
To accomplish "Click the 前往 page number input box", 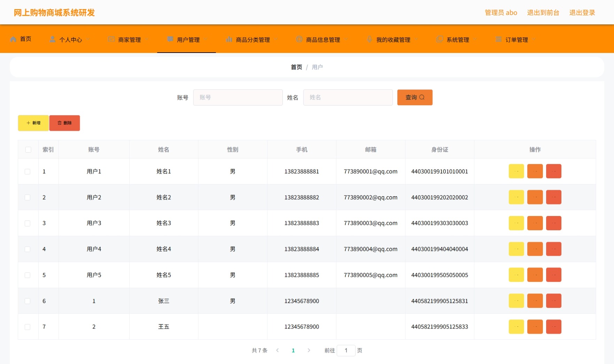I will [346, 350].
